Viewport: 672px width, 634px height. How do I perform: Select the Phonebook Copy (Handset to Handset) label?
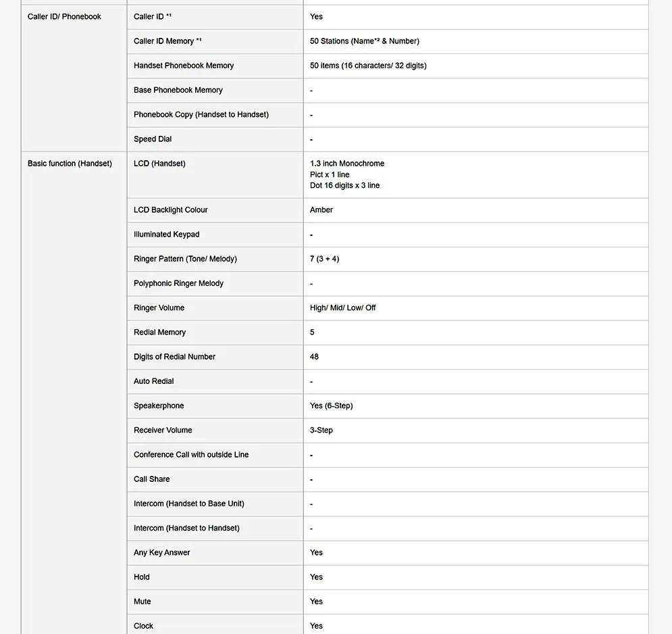click(201, 114)
